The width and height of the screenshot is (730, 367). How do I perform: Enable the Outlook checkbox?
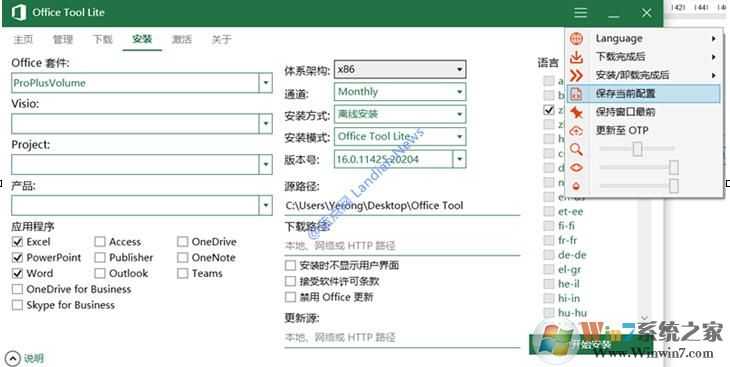[100, 273]
